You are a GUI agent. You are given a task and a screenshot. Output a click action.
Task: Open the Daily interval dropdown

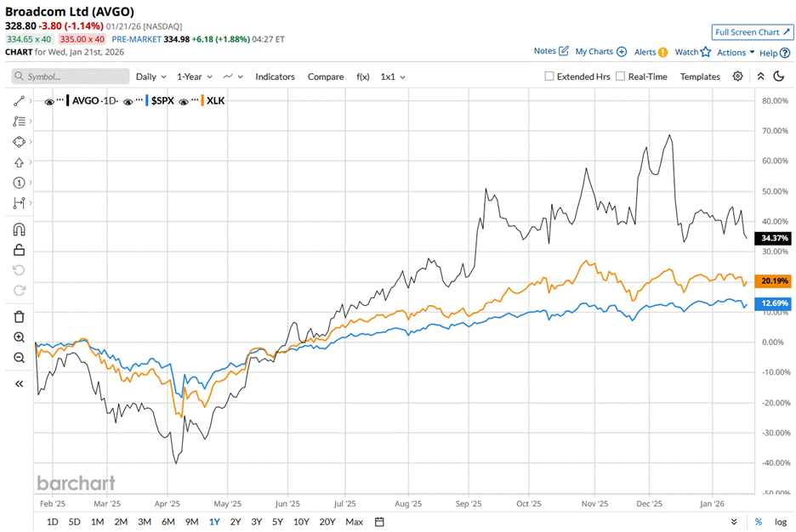coord(151,76)
